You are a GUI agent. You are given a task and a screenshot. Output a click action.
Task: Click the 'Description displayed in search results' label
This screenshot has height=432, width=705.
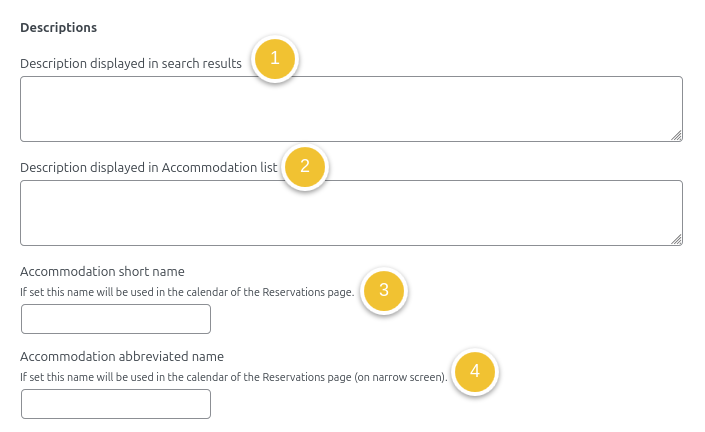coord(131,63)
